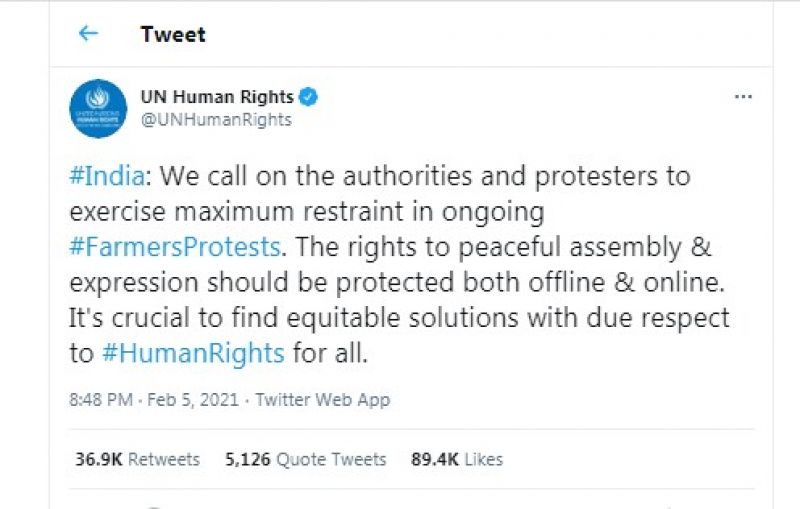Image resolution: width=800 pixels, height=509 pixels.
Task: Open the tweet's three-dot More menu
Action: point(743,97)
